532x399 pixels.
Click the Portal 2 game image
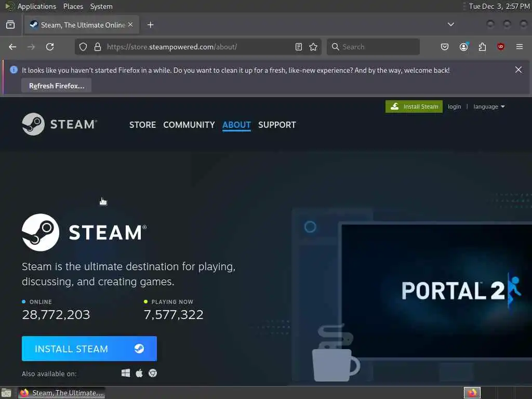(x=437, y=291)
